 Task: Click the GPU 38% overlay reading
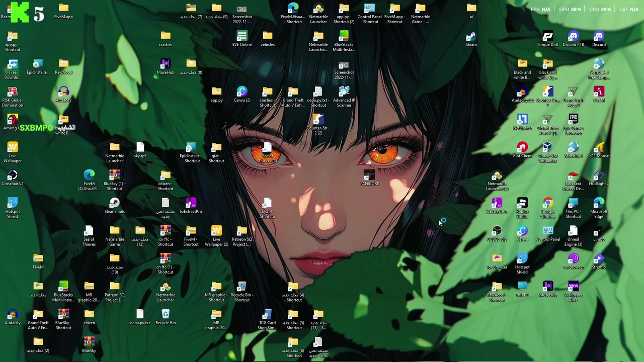(570, 10)
